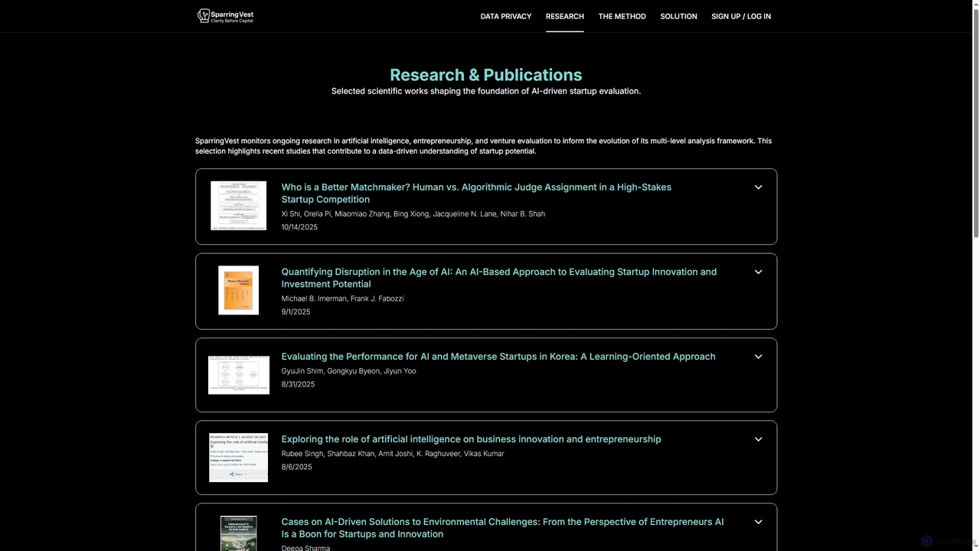980x551 pixels.
Task: Open the 'Who is a Better Matchmaker?' title
Action: coord(476,193)
